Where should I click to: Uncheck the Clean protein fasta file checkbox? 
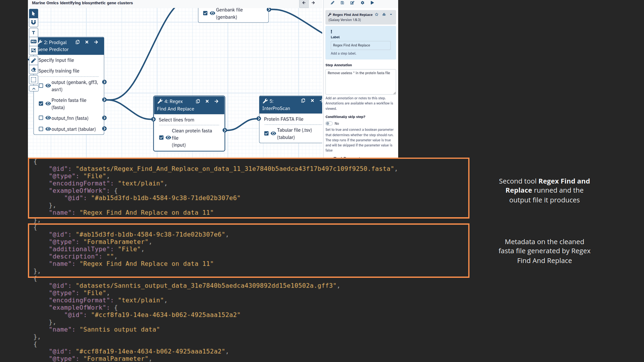click(161, 138)
